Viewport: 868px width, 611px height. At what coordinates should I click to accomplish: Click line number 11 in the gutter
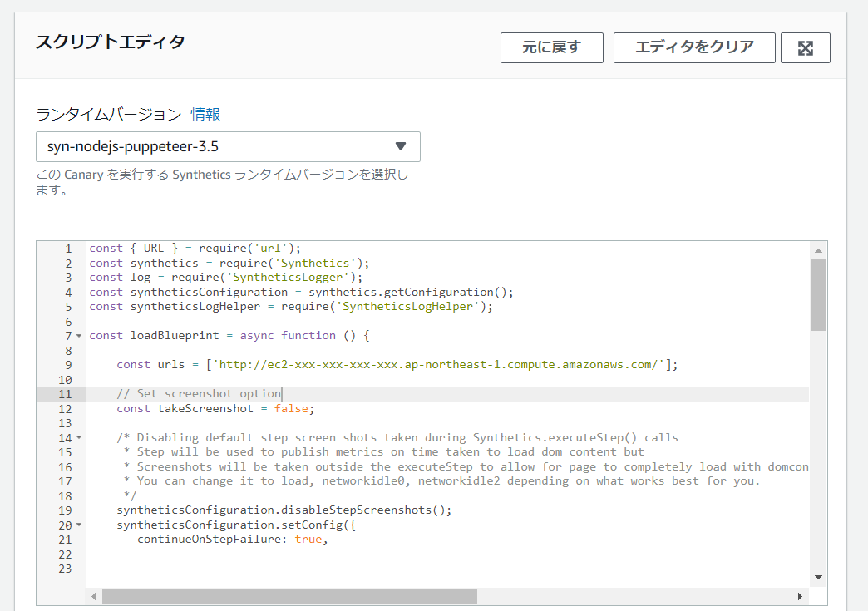coord(65,394)
